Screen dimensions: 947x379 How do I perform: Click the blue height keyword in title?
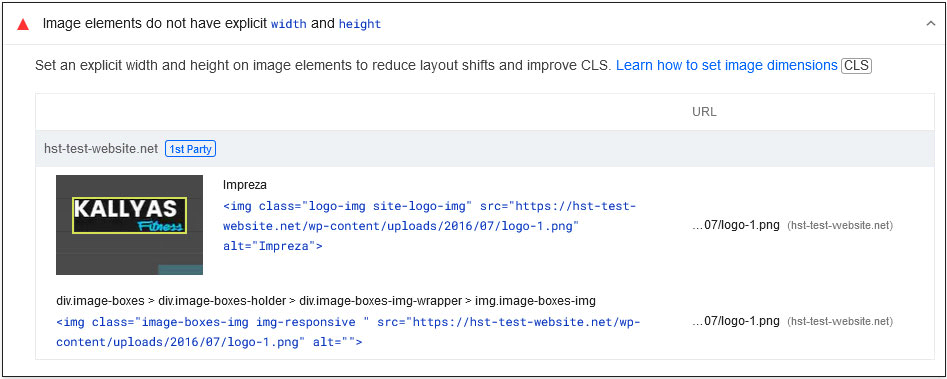[360, 25]
